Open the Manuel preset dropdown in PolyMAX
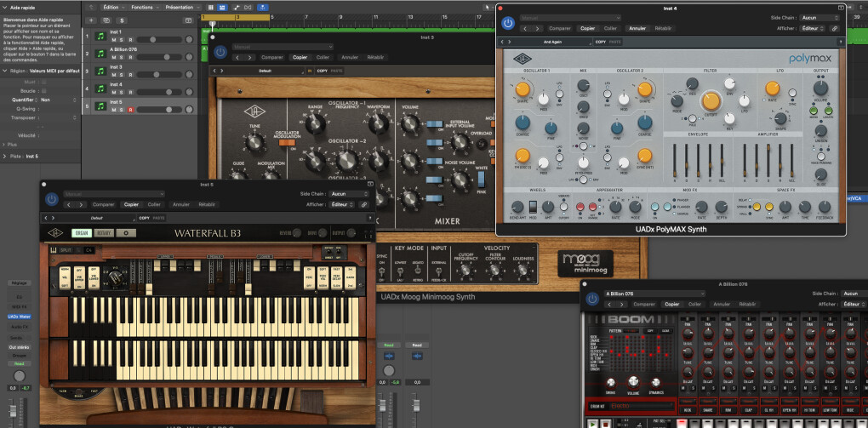Viewport: 868px width, 428px height. click(569, 18)
